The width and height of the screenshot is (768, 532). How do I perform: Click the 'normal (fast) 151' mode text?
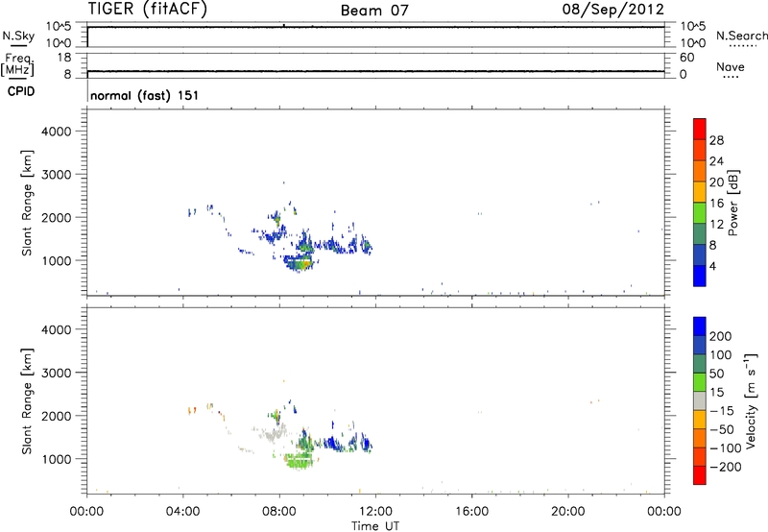point(145,95)
